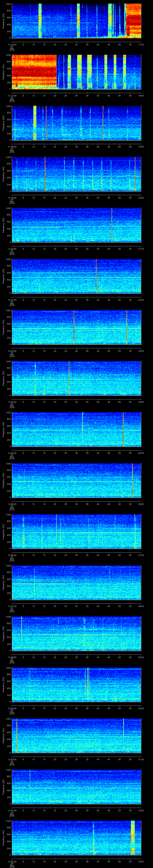
Task: Click the 21:00 end time label
Action: point(141,249)
